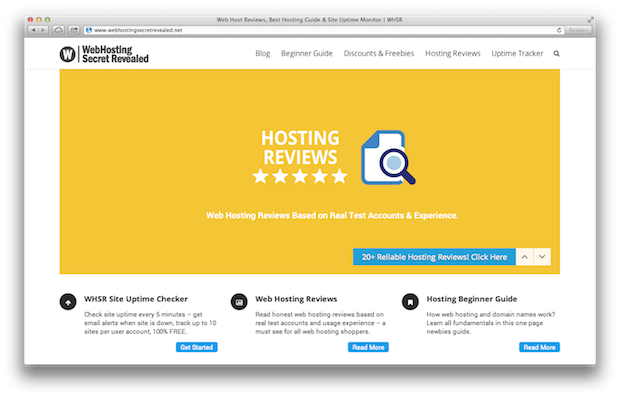This screenshot has height=398, width=620.
Task: Show next slide with down chevron
Action: click(x=542, y=257)
